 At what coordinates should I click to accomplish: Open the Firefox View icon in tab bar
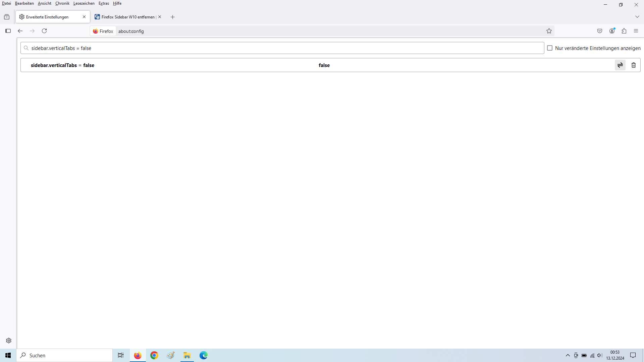pos(7,17)
